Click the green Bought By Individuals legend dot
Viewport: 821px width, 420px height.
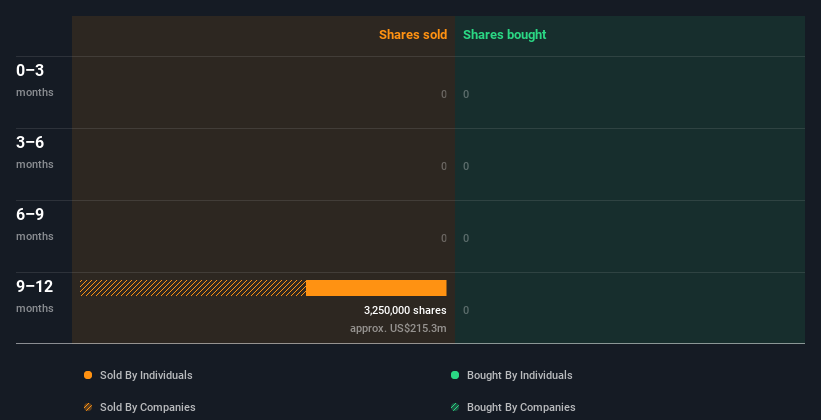coord(455,375)
